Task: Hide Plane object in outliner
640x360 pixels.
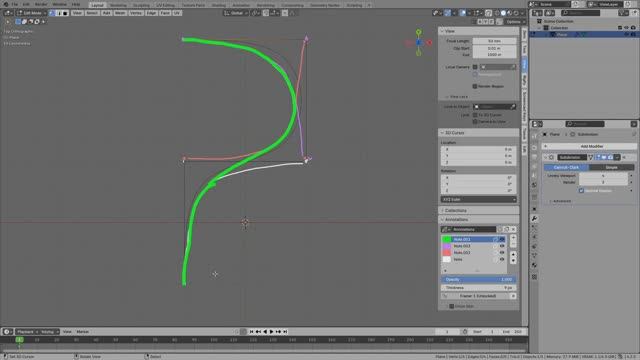Action: [x=627, y=35]
